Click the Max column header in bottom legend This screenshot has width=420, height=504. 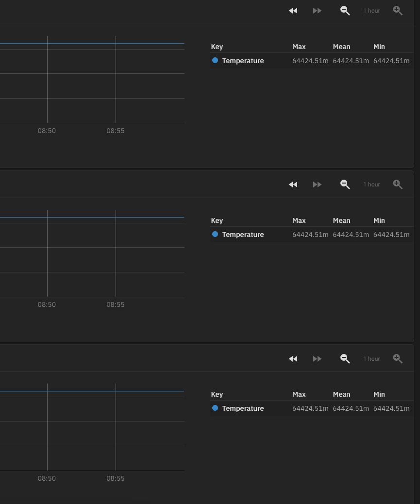[x=299, y=394]
